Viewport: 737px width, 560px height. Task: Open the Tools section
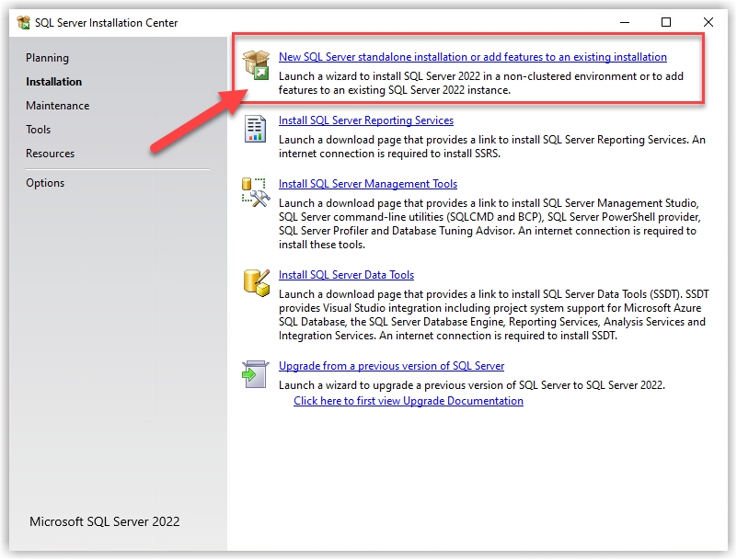(38, 130)
